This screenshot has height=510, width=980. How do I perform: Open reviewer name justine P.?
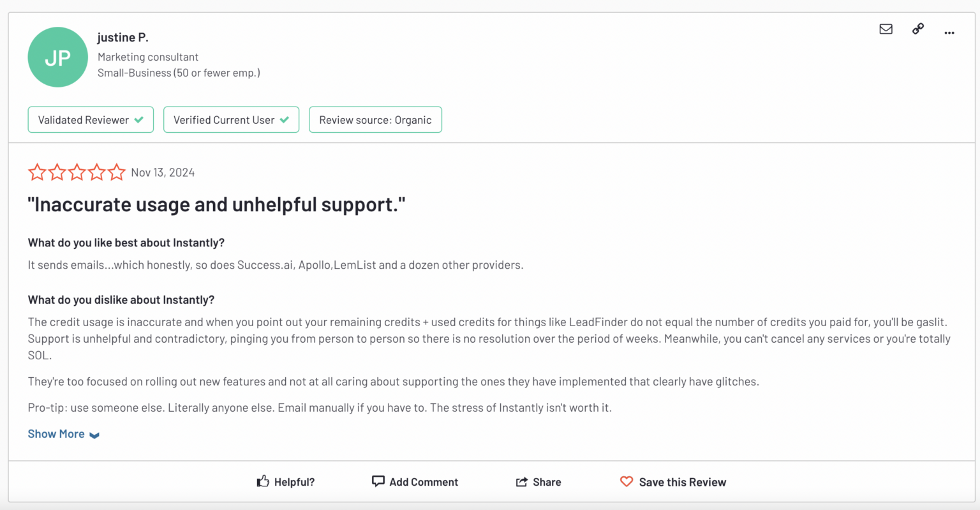point(122,38)
